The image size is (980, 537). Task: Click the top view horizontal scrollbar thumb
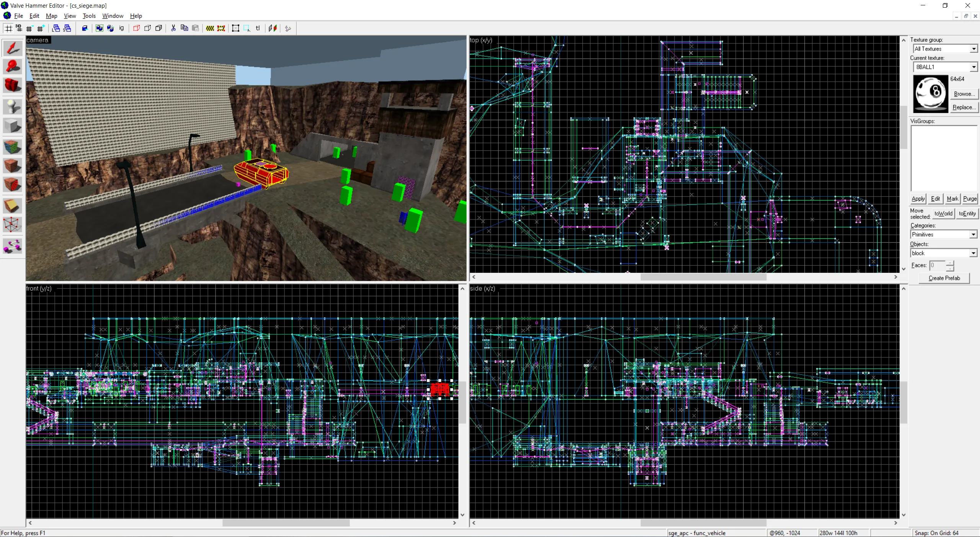pos(704,277)
